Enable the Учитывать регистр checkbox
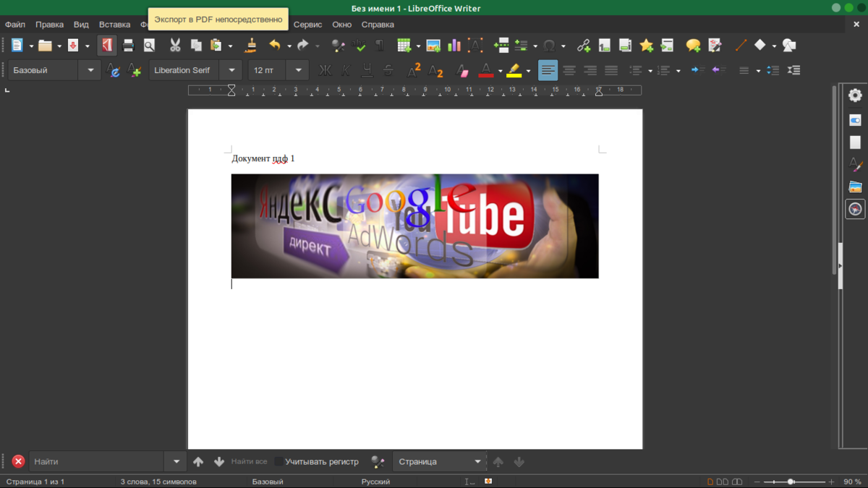Screen dimensions: 868x488 pos(279,462)
